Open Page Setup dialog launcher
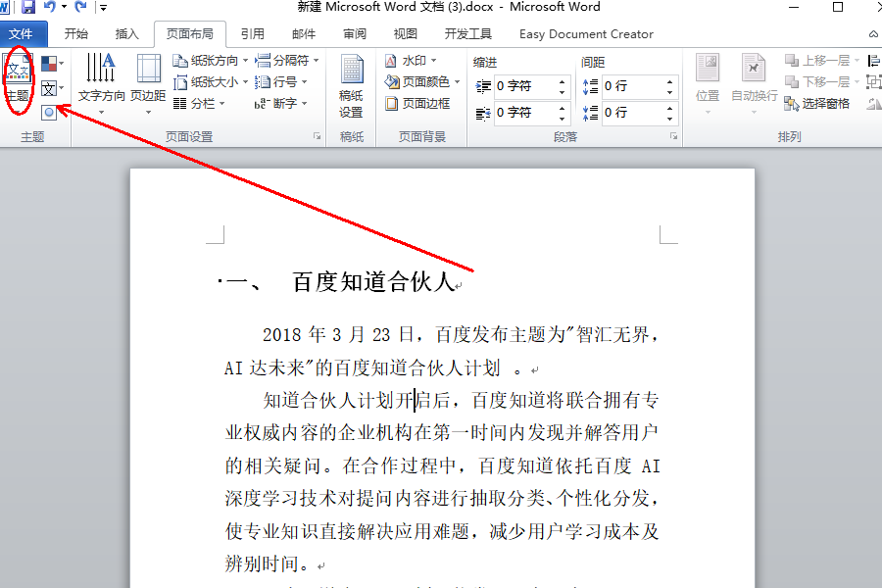 click(x=317, y=136)
